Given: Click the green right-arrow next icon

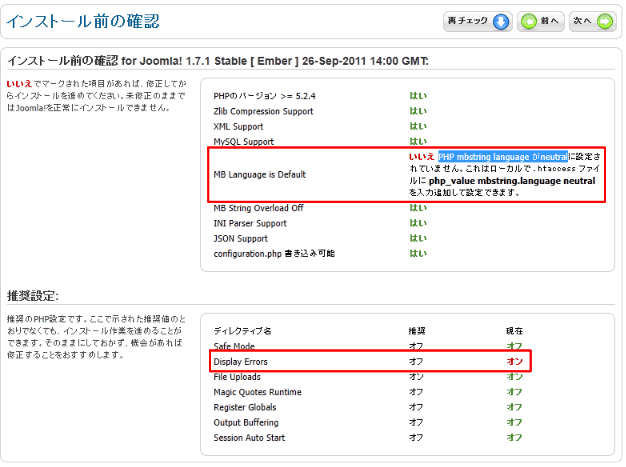Looking at the screenshot, I should pos(605,21).
